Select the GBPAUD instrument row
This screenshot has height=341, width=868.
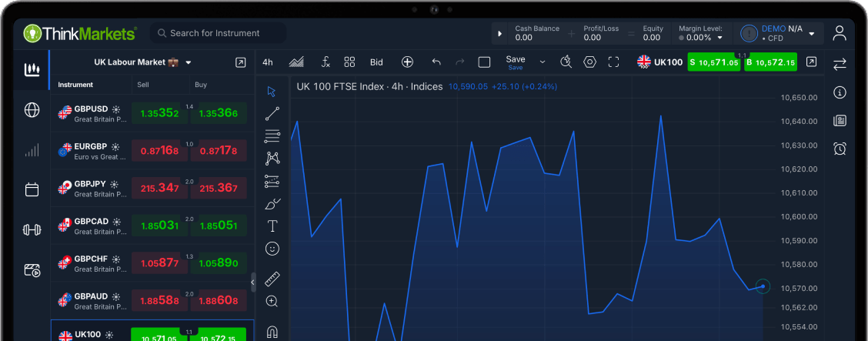click(x=152, y=301)
